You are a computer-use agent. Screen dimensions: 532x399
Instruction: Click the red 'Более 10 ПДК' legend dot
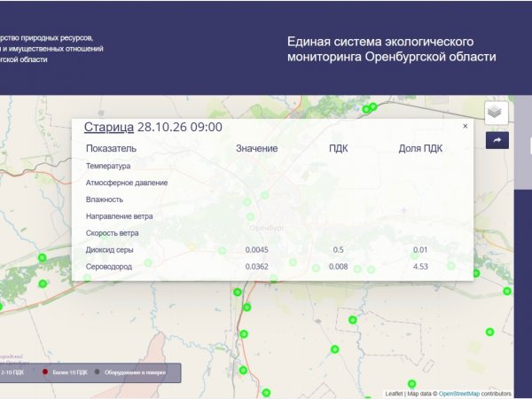[45, 372]
